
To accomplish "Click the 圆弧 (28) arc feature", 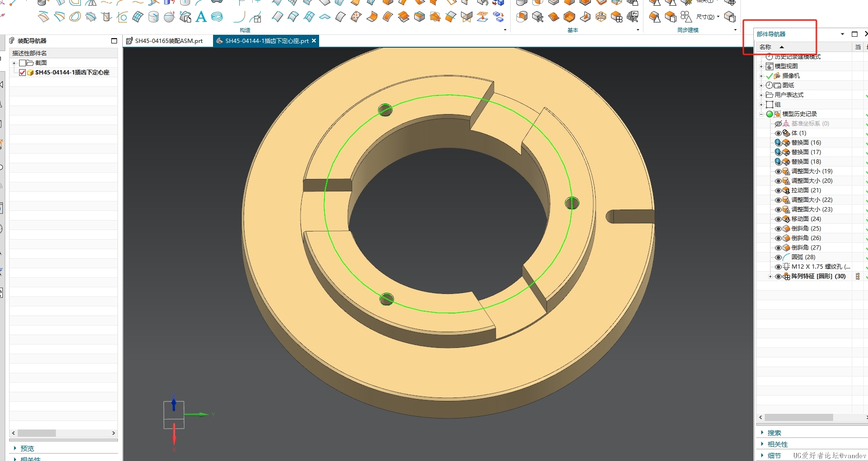I will pos(804,257).
